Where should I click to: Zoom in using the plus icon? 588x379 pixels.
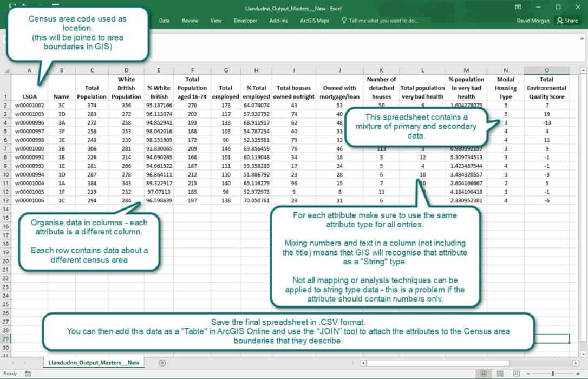click(x=578, y=374)
